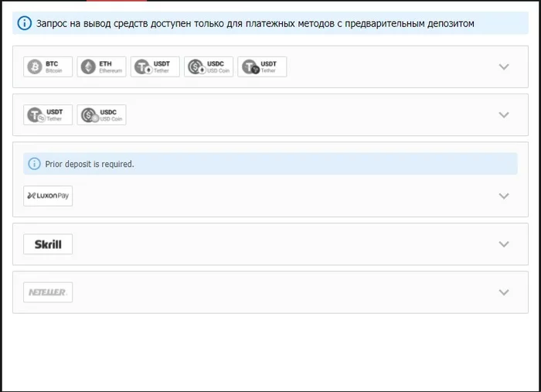Viewport: 541px width, 392px height.
Task: Pick USDT Tether in the second crypto group
Action: tap(48, 115)
